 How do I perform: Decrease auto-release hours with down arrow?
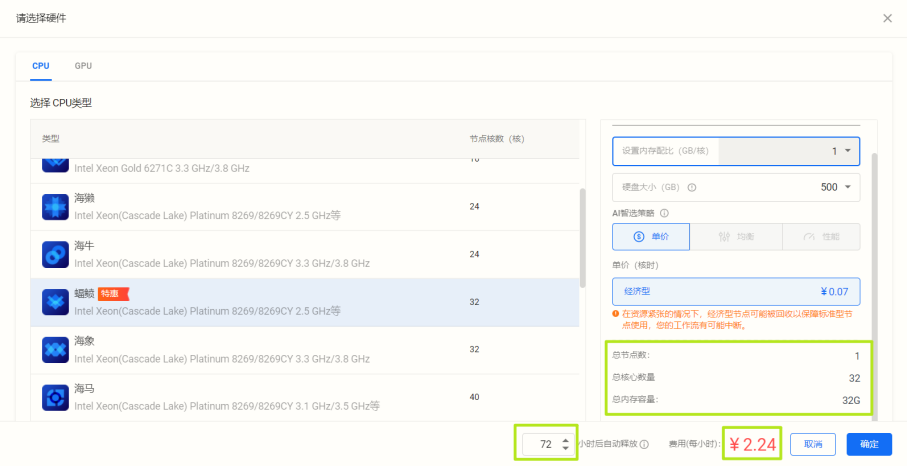click(565, 449)
